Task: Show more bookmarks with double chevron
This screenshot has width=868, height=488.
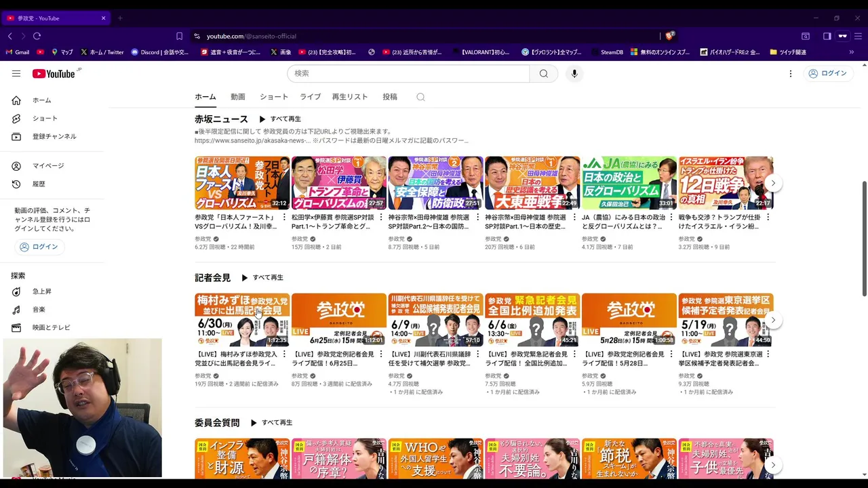Action: (x=852, y=52)
